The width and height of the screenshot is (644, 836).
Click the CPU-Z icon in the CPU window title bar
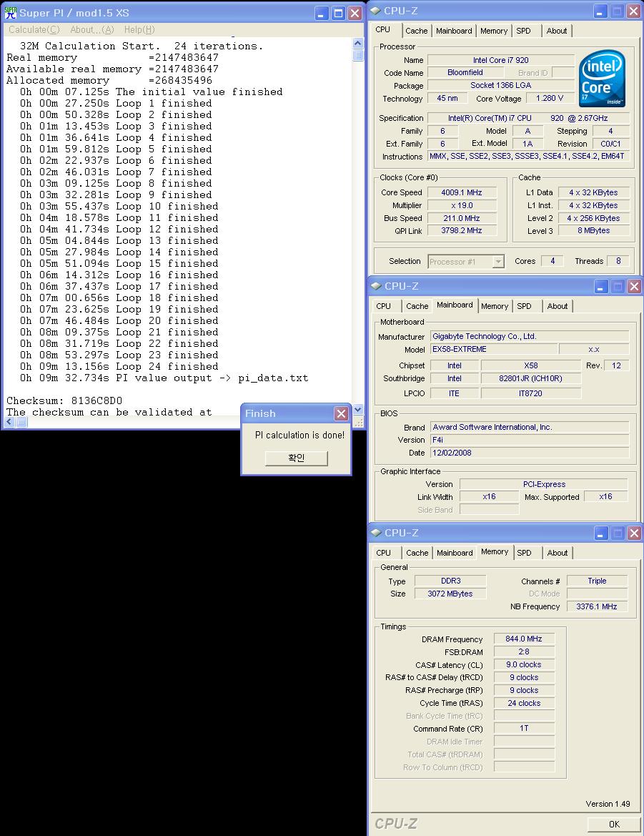tap(375, 11)
